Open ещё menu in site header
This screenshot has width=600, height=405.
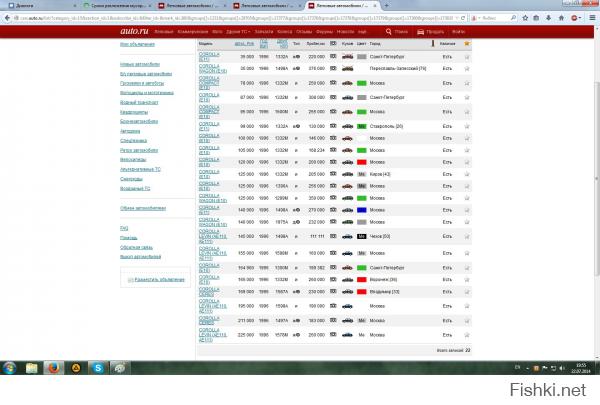(362, 32)
